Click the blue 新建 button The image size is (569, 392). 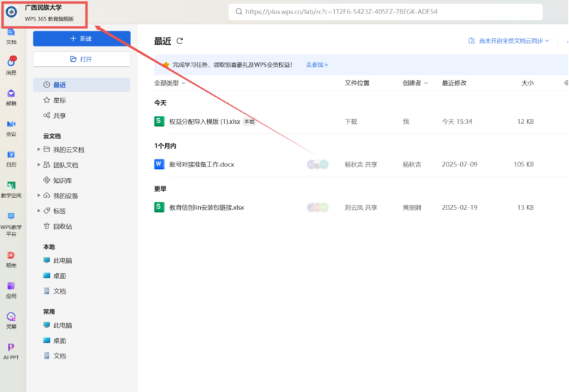click(81, 38)
